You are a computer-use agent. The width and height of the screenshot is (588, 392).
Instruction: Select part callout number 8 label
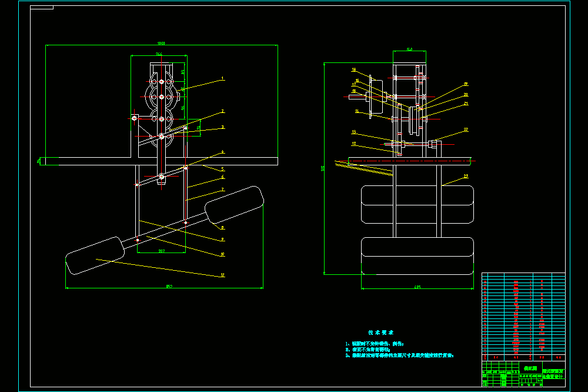(x=222, y=228)
